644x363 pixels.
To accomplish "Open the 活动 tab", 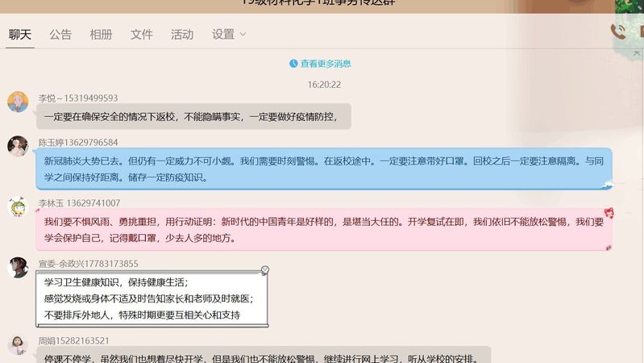I will point(182,35).
